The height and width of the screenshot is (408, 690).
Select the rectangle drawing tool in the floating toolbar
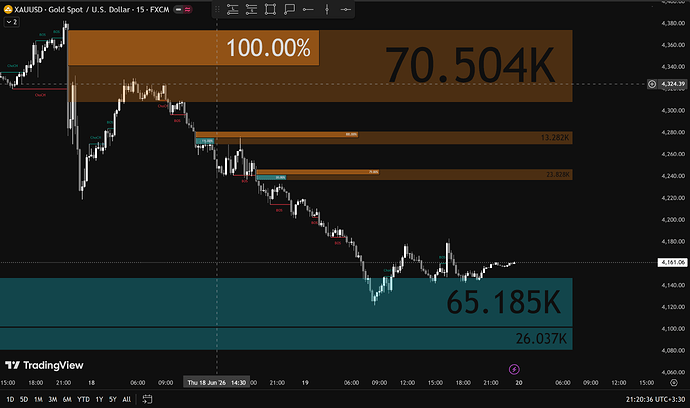pos(270,9)
